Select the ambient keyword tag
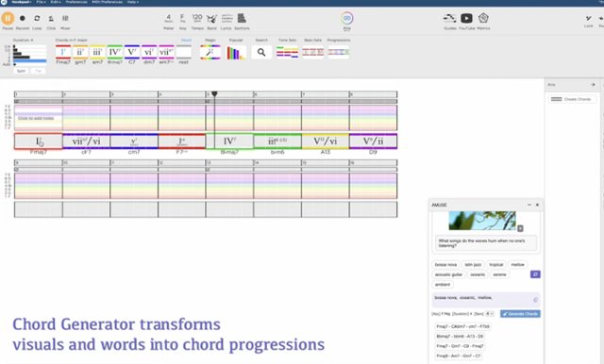Image resolution: width=604 pixels, height=364 pixels. (443, 285)
